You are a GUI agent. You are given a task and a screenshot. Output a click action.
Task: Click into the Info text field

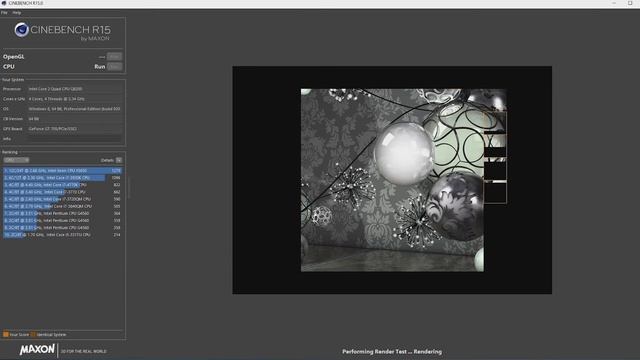coord(75,139)
